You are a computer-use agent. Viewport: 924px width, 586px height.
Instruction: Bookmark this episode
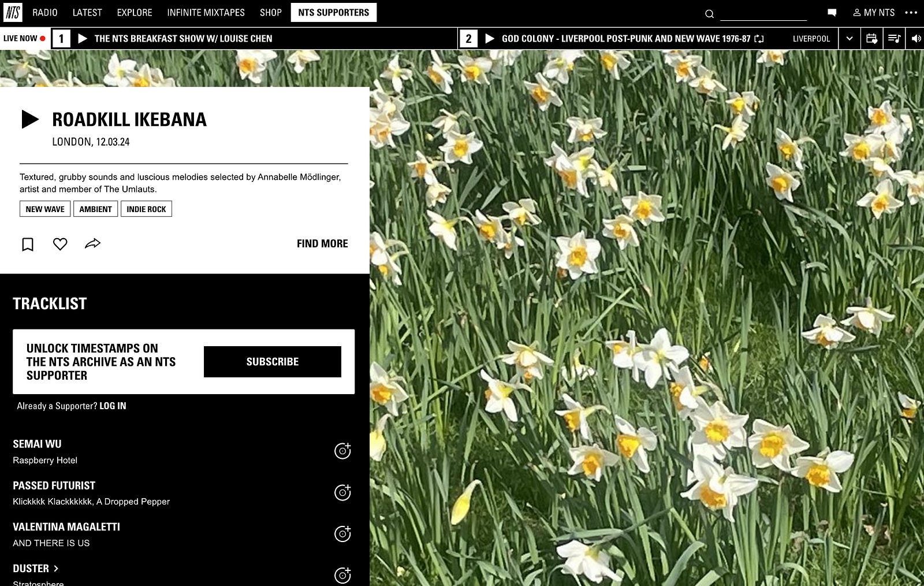(28, 244)
